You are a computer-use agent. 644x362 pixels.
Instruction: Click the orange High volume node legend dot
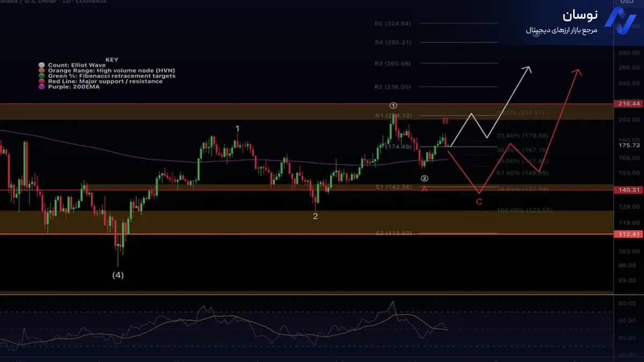pyautogui.click(x=41, y=71)
